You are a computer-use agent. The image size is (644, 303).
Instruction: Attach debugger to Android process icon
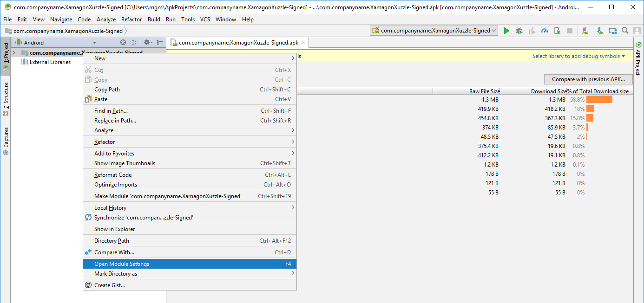click(557, 31)
